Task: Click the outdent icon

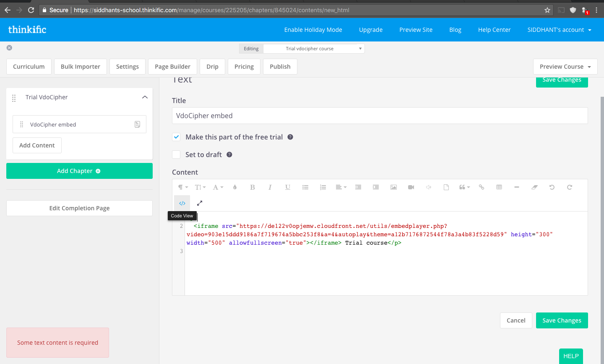Action: tap(358, 187)
